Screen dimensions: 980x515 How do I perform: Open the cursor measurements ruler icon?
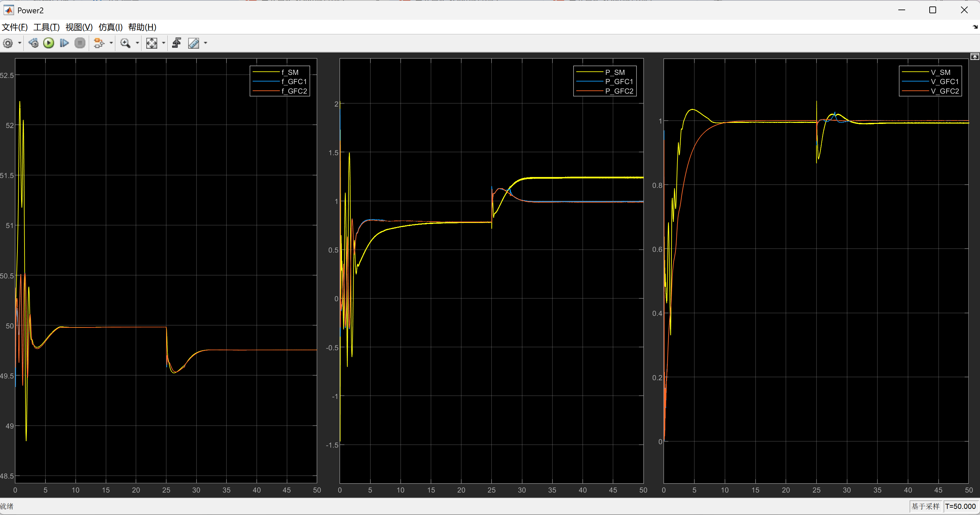click(x=194, y=43)
